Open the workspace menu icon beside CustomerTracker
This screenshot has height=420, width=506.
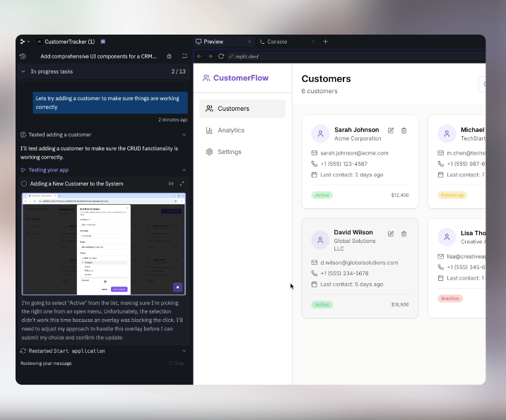pos(25,42)
